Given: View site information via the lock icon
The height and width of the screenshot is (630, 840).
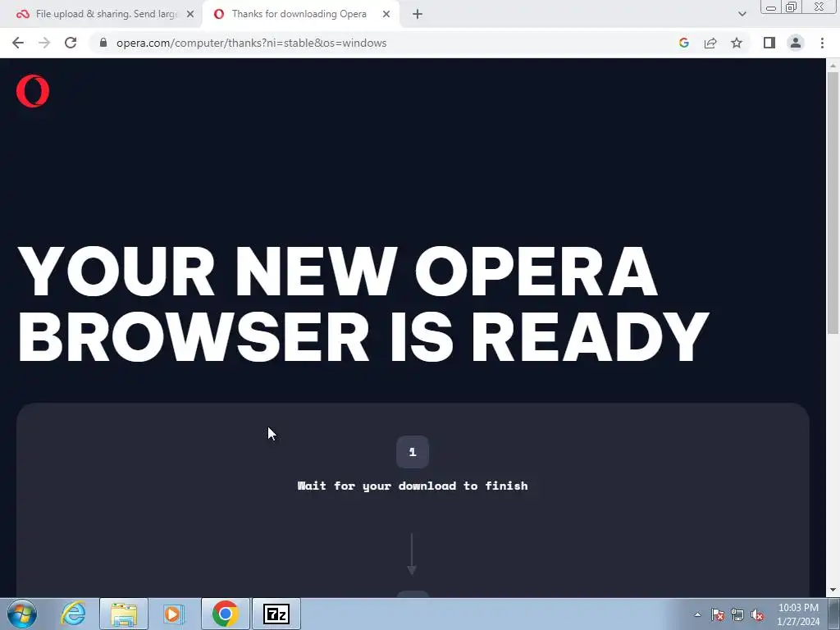Looking at the screenshot, I should pos(103,43).
